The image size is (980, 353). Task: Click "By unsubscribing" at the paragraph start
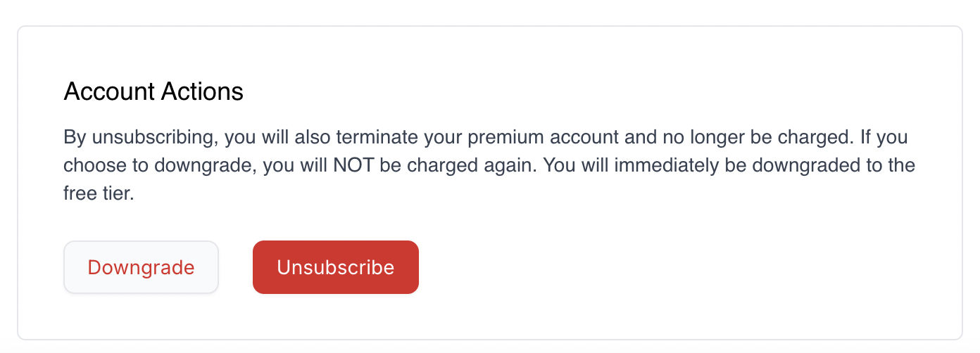click(139, 137)
